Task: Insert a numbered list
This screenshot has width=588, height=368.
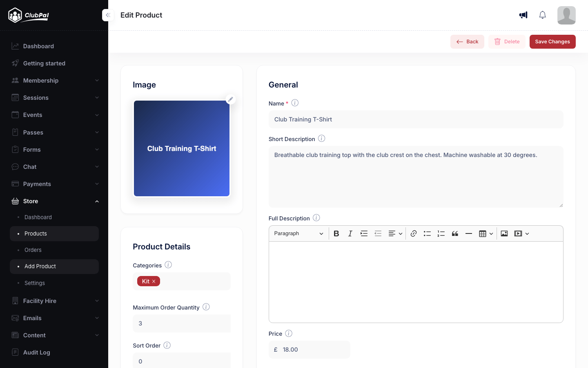Action: [x=441, y=233]
